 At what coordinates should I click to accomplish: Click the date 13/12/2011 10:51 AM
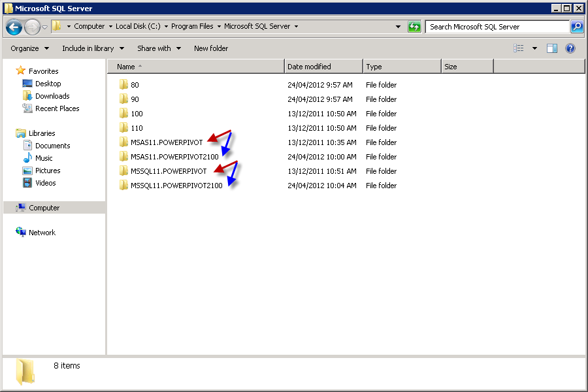pyautogui.click(x=321, y=171)
